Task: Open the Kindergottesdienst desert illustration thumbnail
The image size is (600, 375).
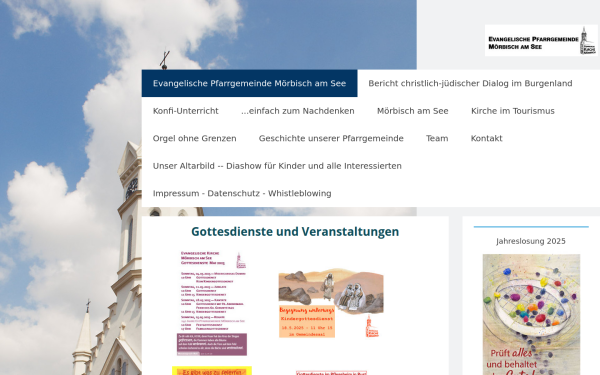Action: click(331, 303)
